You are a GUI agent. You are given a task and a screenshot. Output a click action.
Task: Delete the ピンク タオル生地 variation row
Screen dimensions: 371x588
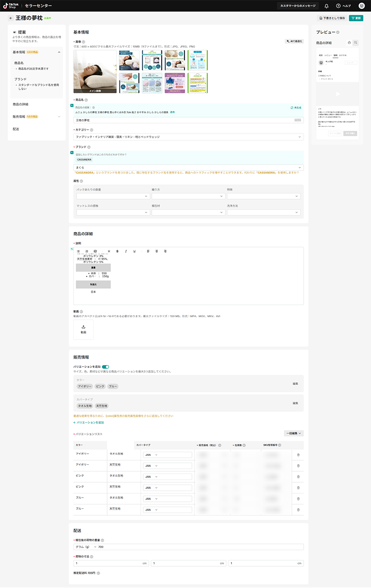[x=298, y=477]
